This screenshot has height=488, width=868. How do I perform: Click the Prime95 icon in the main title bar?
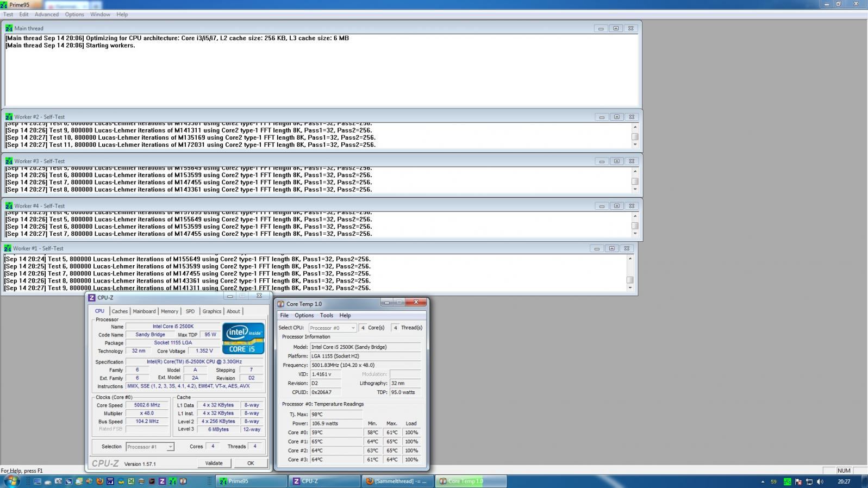[4, 4]
